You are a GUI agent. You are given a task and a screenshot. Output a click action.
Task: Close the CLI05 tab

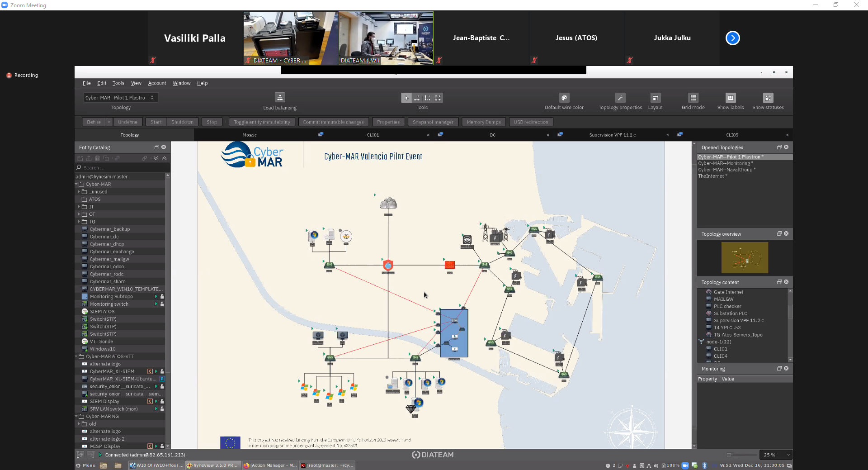(x=787, y=135)
